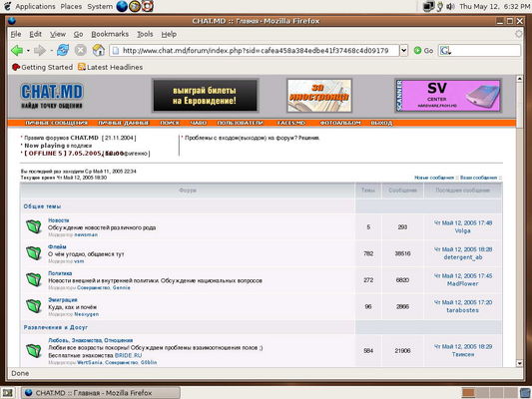532x399 pixels.
Task: Open the Tools menu
Action: pyautogui.click(x=145, y=34)
